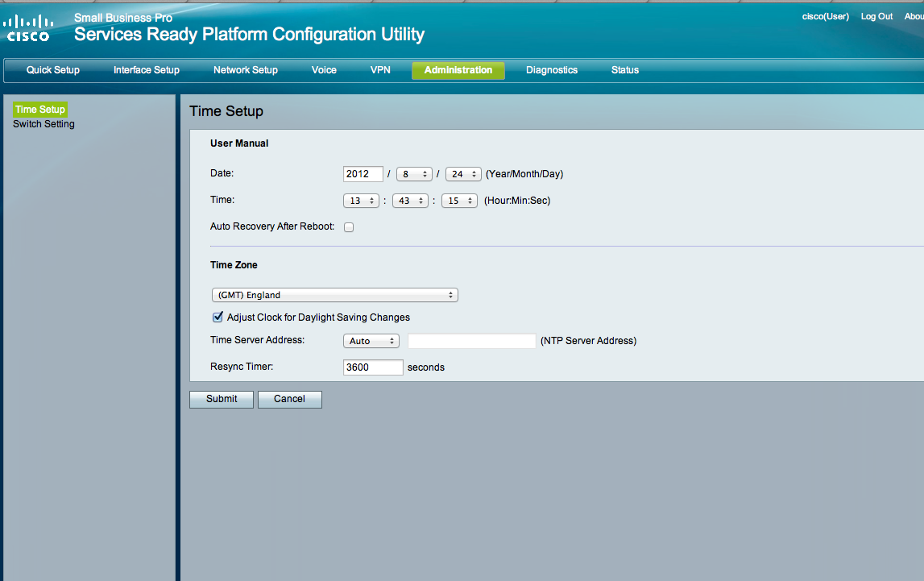Click the Time Zone section label

click(x=234, y=265)
